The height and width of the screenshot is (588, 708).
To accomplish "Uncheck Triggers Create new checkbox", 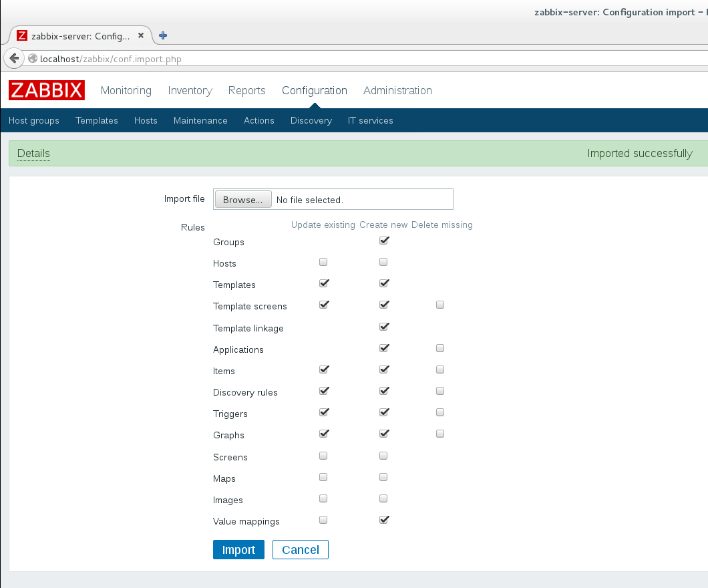I will click(x=384, y=412).
